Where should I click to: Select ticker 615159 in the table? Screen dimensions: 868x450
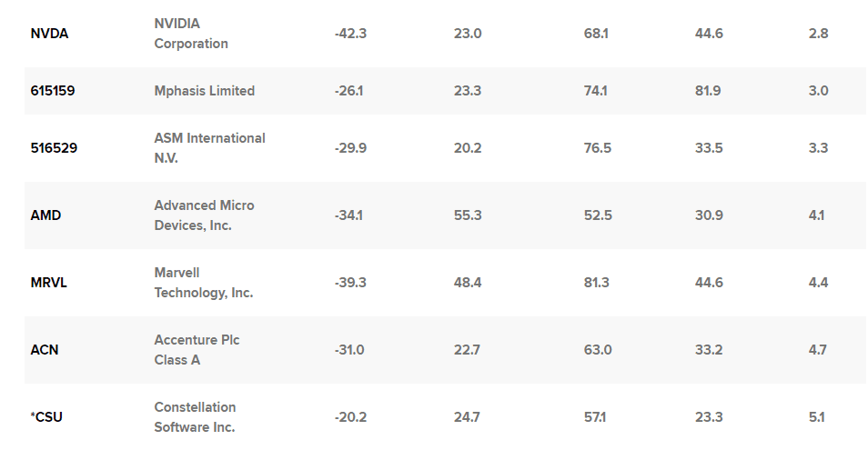point(54,91)
